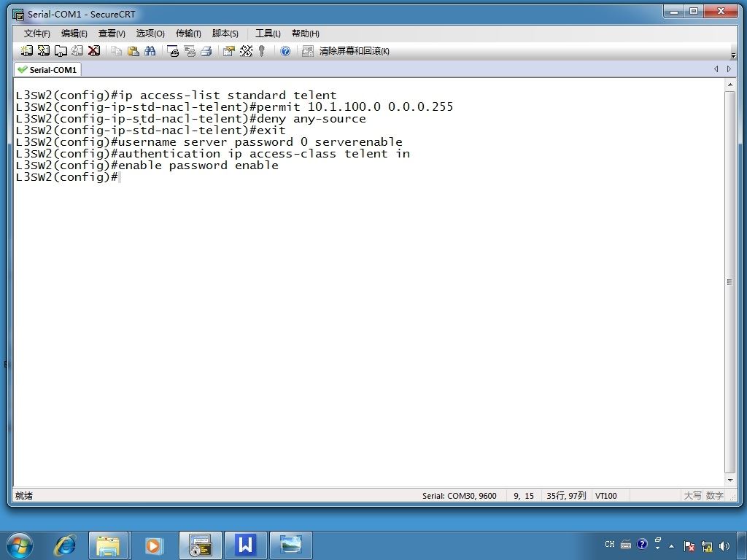This screenshot has width=747, height=560.
Task: Click the picture viewer taskbar button
Action: 290,545
